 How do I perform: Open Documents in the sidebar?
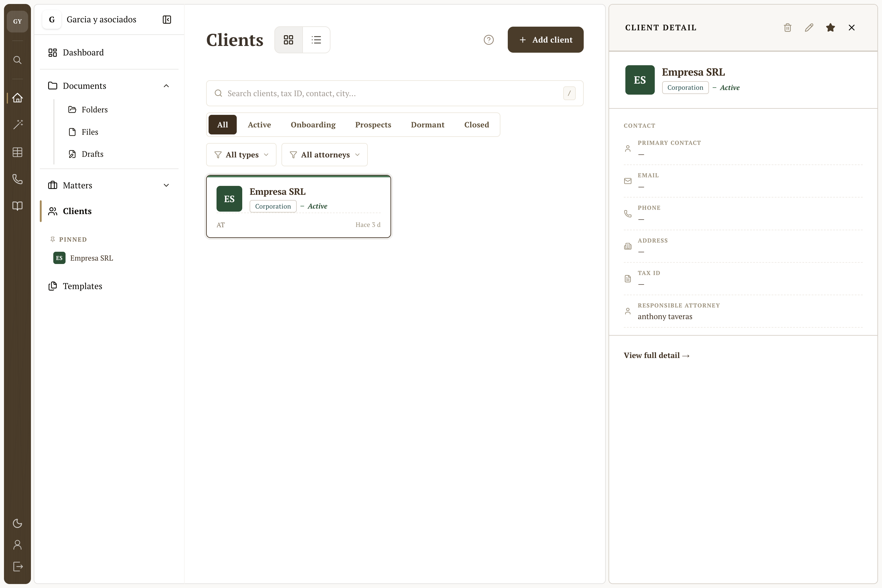[85, 86]
